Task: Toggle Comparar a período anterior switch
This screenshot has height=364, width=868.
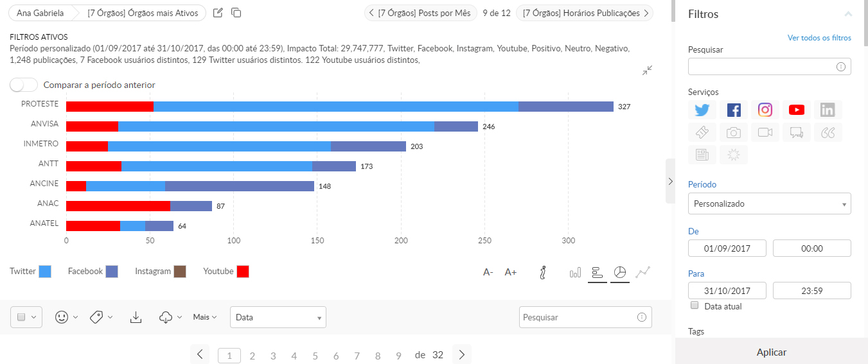Action: pos(24,85)
